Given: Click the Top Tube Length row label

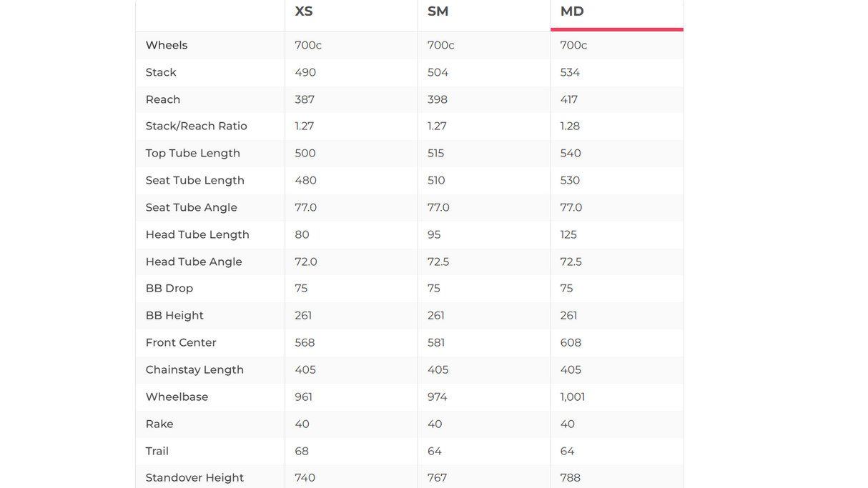Looking at the screenshot, I should pyautogui.click(x=192, y=153).
